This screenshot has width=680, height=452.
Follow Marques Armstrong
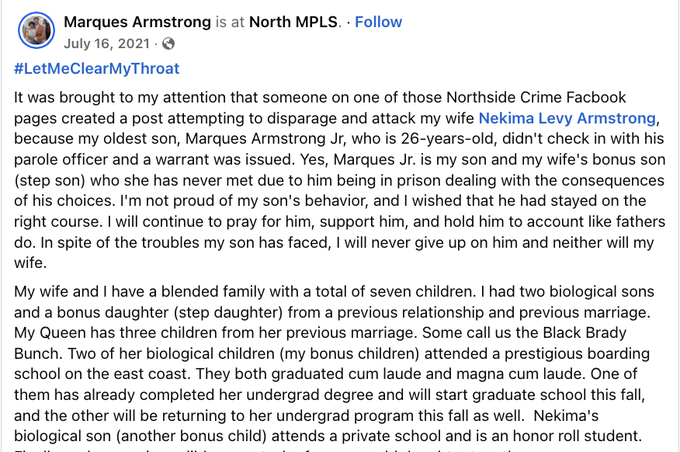coord(378,21)
